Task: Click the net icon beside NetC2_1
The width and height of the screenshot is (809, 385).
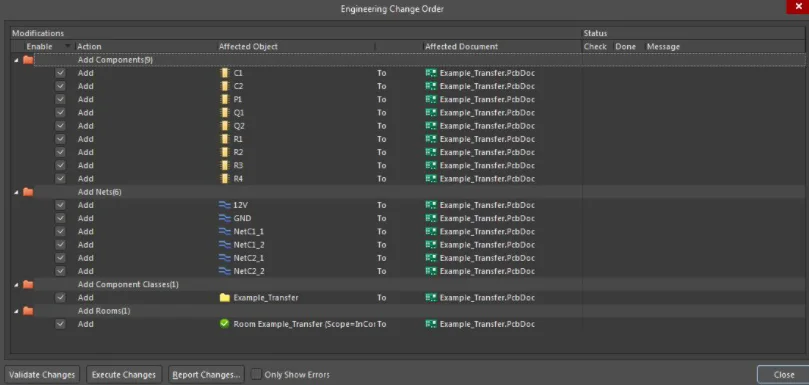Action: (x=224, y=258)
